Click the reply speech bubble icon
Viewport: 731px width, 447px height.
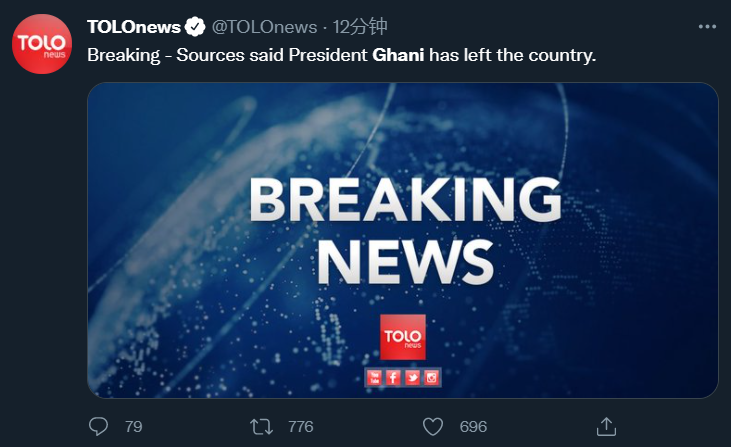coord(98,426)
